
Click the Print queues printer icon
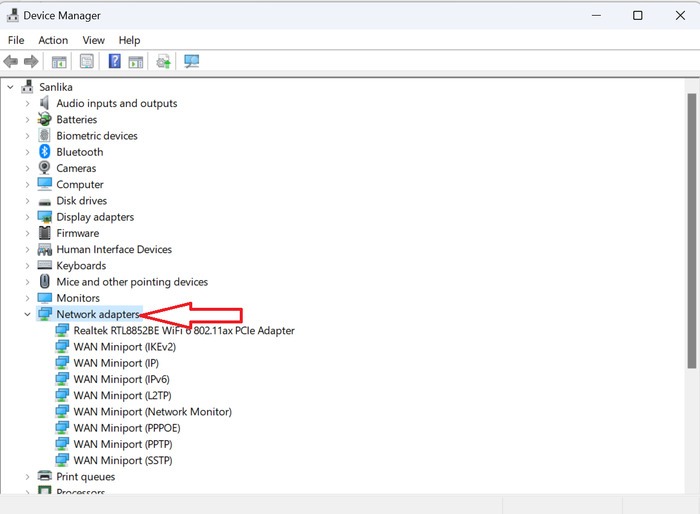tap(45, 476)
